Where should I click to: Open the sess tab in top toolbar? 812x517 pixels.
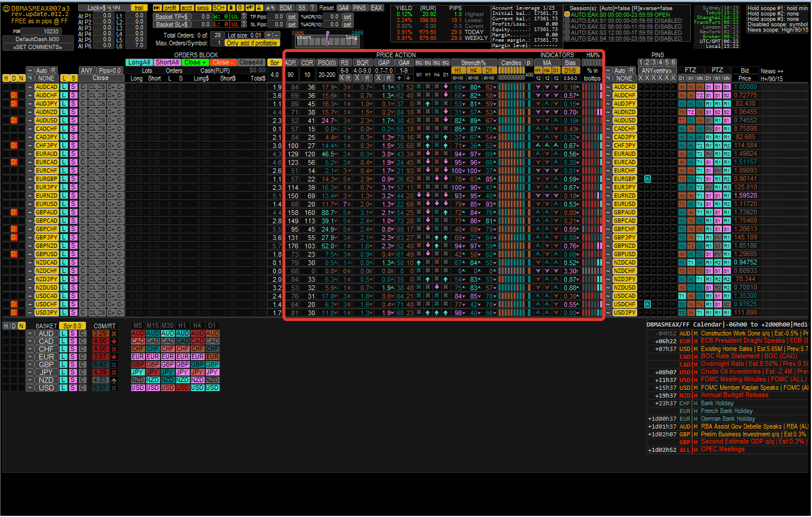tap(203, 8)
